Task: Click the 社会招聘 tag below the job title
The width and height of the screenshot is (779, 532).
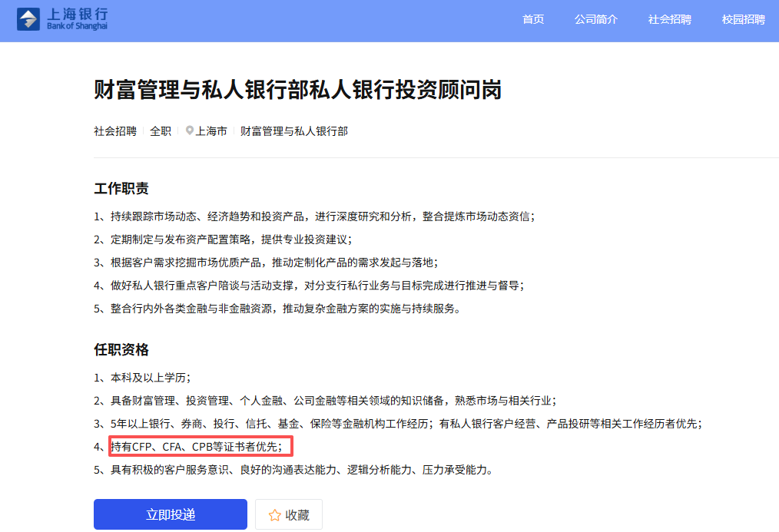Action: [115, 131]
